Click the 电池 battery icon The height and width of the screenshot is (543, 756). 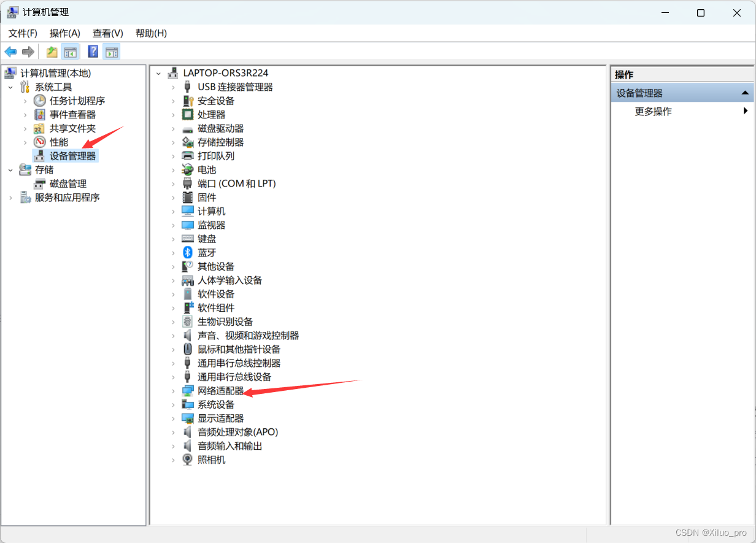(188, 170)
